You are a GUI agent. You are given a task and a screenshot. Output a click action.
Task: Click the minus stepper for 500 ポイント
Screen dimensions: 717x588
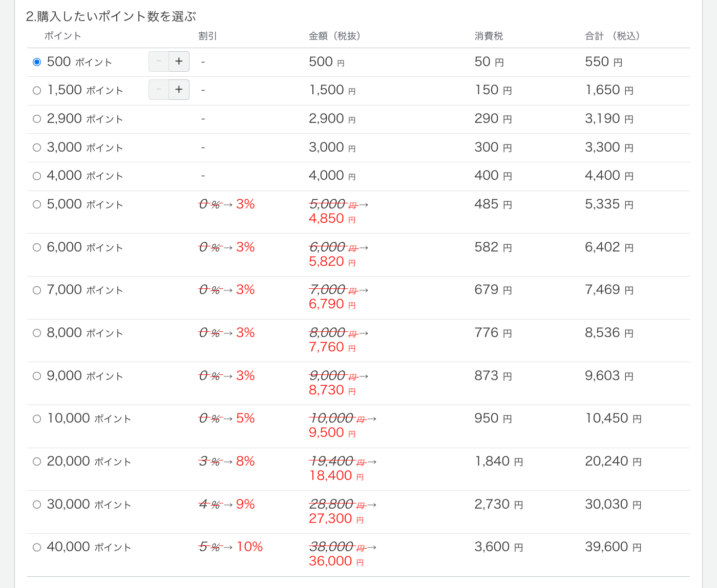159,61
